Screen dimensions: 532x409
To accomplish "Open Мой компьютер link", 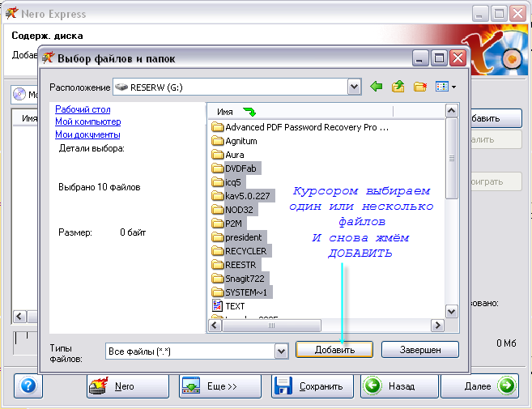I will coord(88,121).
